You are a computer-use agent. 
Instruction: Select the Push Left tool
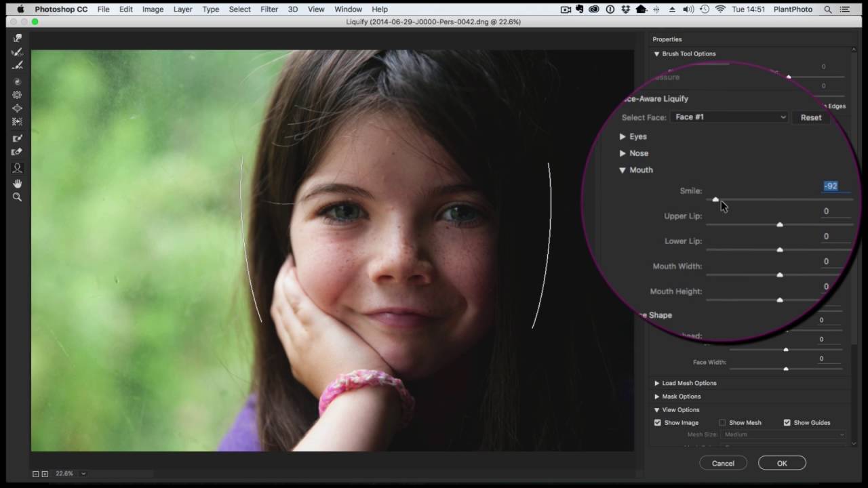[18, 122]
